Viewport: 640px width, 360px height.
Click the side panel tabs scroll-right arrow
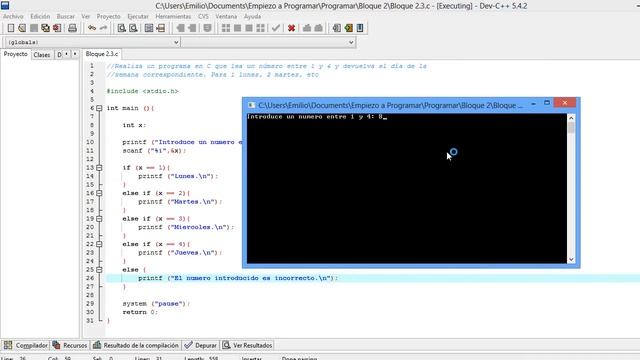(75, 54)
